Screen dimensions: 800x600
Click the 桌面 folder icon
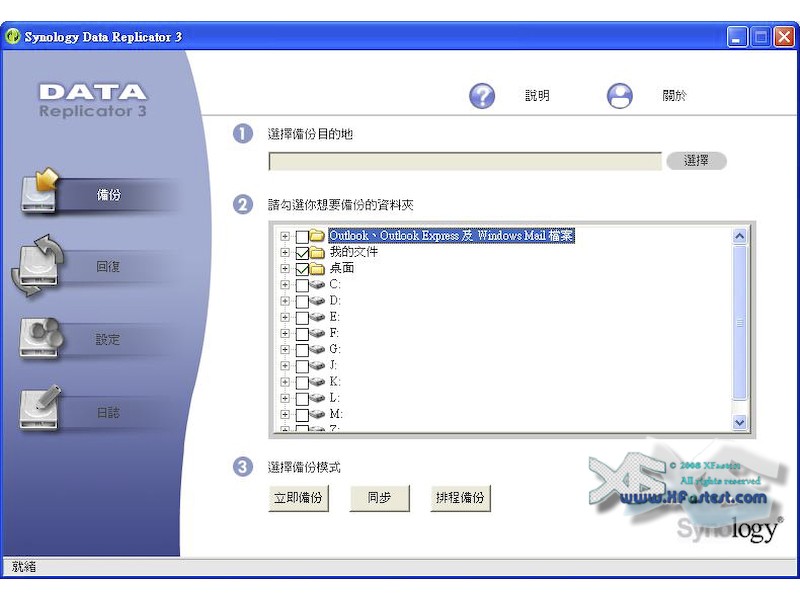[x=317, y=268]
